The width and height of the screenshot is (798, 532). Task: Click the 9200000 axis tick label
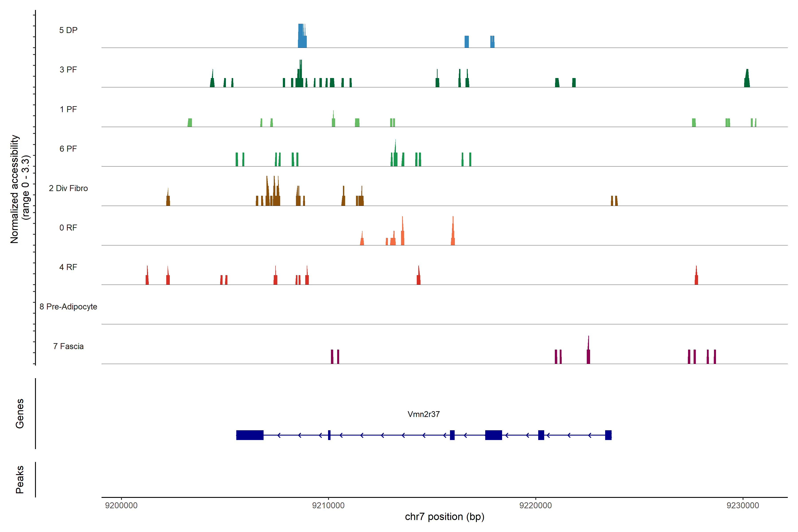point(121,505)
